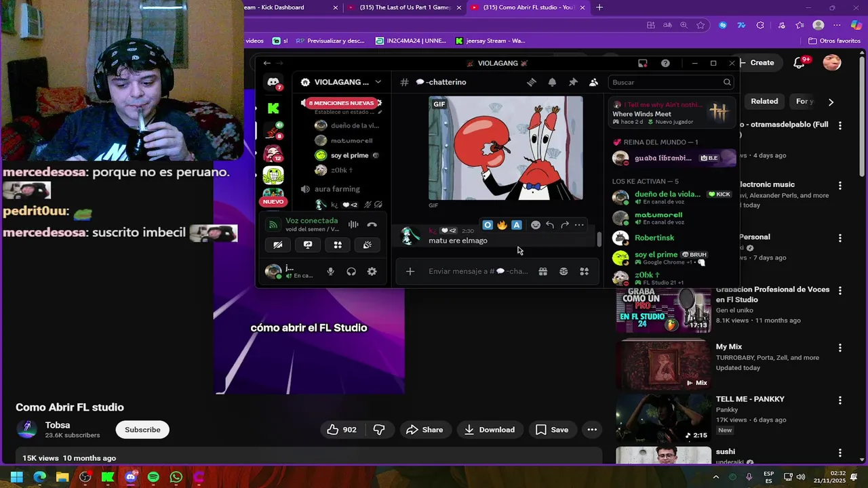Toggle the Discord member list
This screenshot has height=488, width=868.
593,82
